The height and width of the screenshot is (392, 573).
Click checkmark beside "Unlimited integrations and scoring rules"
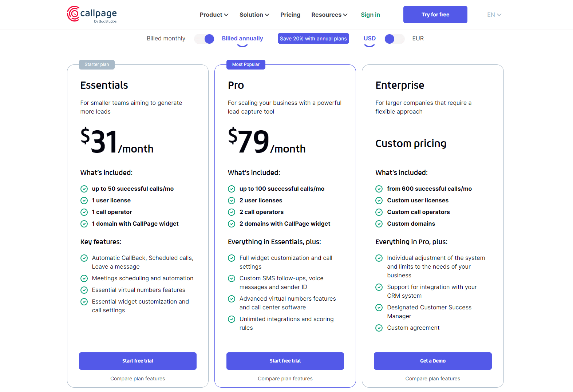point(232,319)
